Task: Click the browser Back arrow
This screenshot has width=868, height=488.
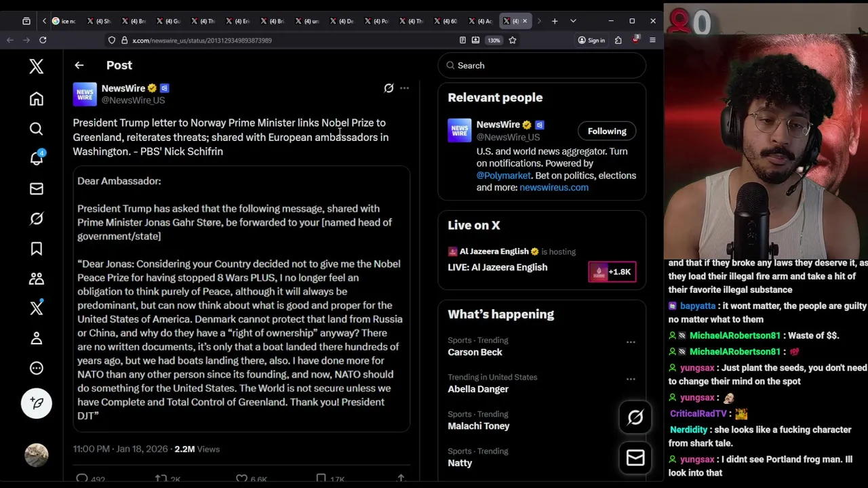Action: click(x=10, y=41)
